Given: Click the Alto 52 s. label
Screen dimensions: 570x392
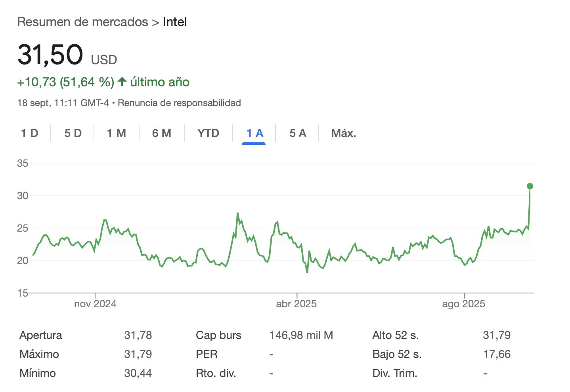Looking at the screenshot, I should (396, 335).
